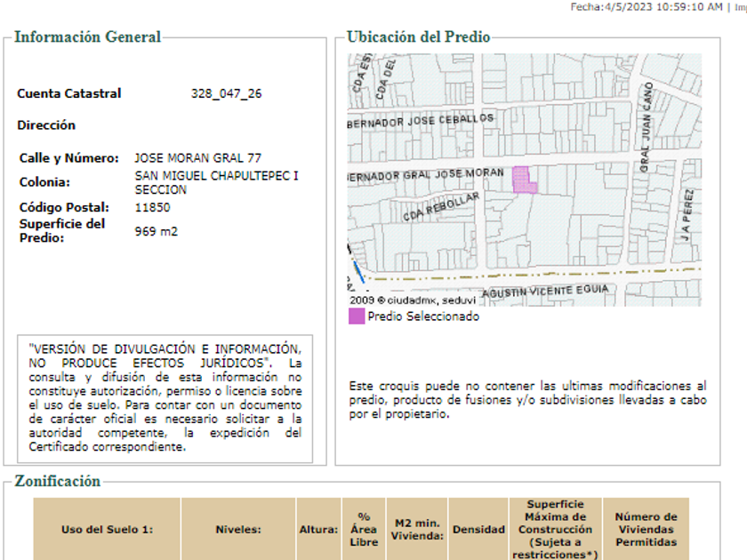Click the AGUSTIN VICENTE EGUIA street label
747x560 pixels.
click(545, 291)
